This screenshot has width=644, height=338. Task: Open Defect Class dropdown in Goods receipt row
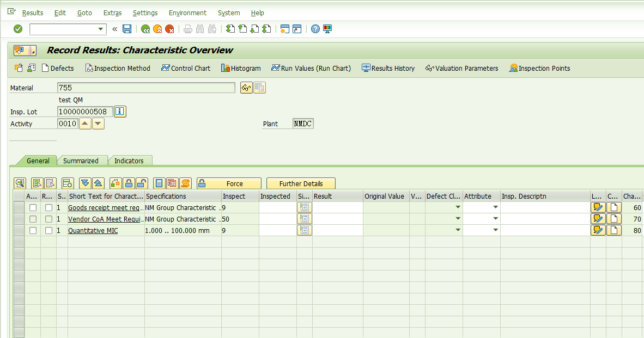click(x=458, y=207)
